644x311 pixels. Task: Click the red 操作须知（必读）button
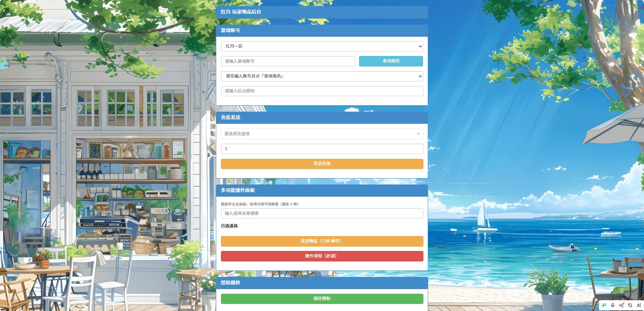322,256
